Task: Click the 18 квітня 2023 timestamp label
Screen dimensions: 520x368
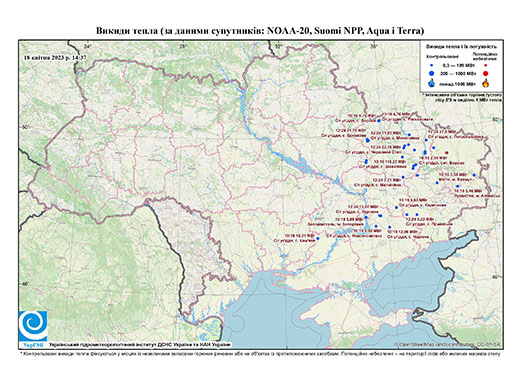Action: pyautogui.click(x=55, y=57)
